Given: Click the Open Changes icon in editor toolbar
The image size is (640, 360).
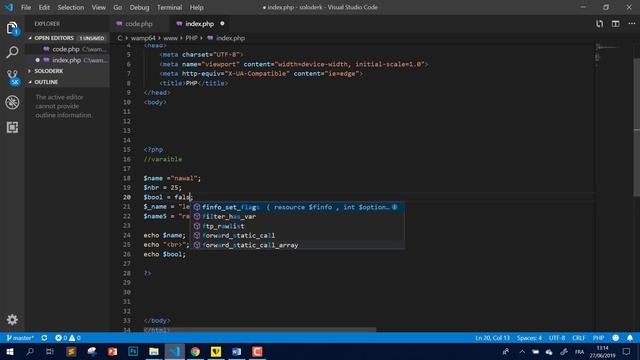Looking at the screenshot, I should click(x=599, y=24).
